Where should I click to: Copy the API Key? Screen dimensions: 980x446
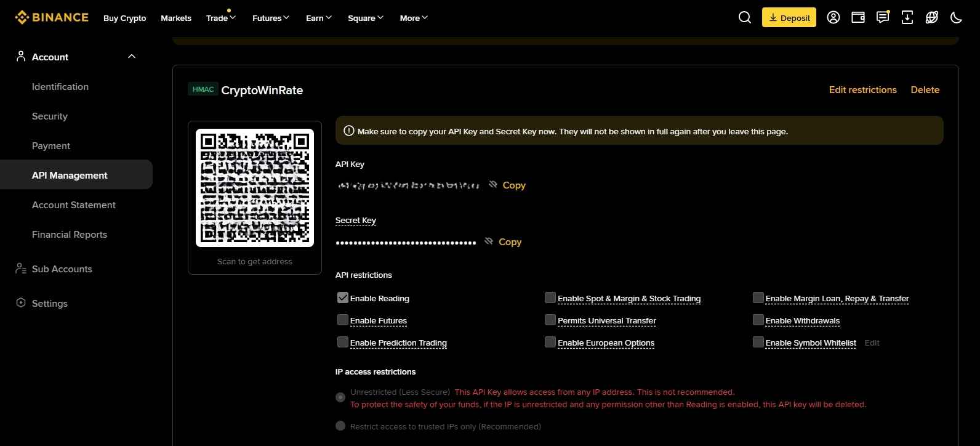(x=514, y=185)
